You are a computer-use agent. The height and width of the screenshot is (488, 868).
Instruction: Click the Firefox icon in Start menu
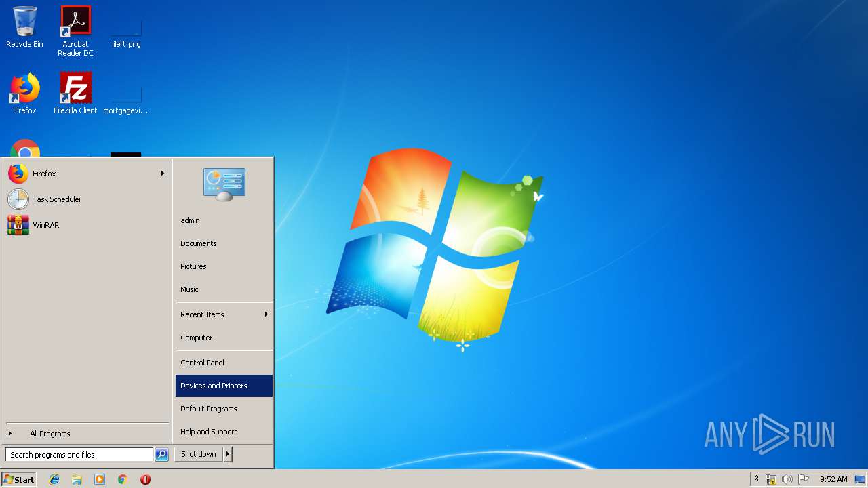18,174
